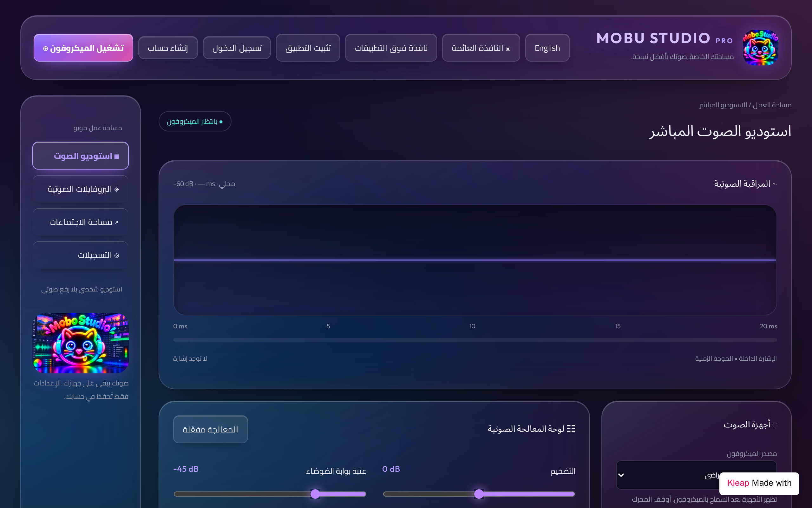This screenshot has height=508, width=812.
Task: Switch language to English
Action: click(x=547, y=48)
